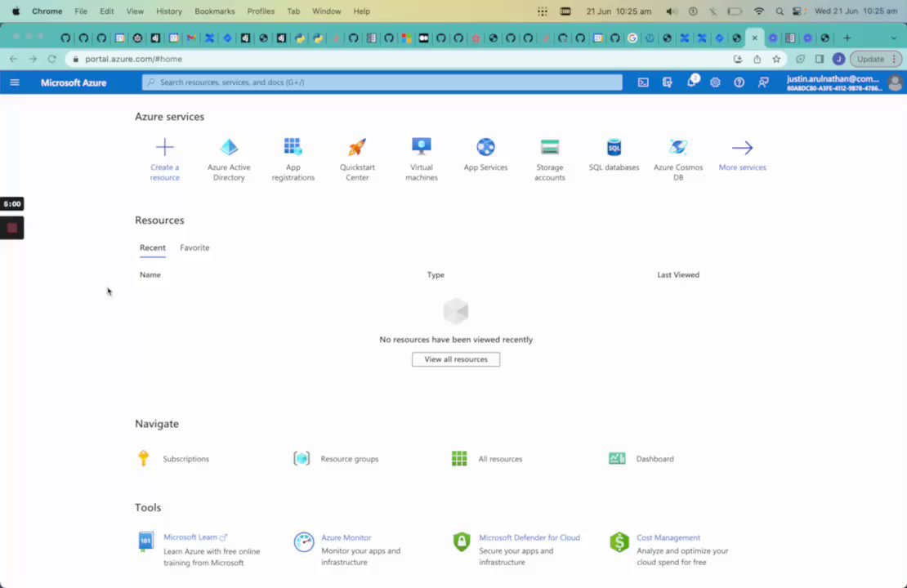Open SQL databases service

(x=614, y=147)
